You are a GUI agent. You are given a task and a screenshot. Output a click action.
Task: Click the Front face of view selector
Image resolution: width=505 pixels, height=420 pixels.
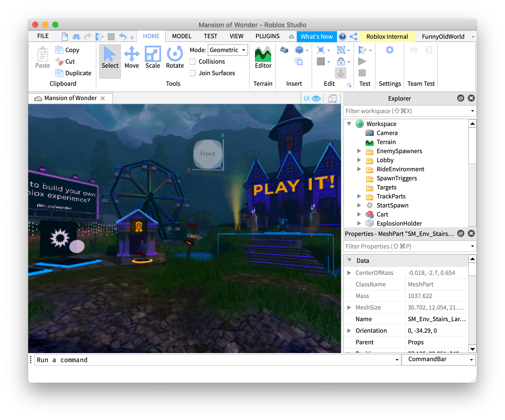click(x=207, y=154)
